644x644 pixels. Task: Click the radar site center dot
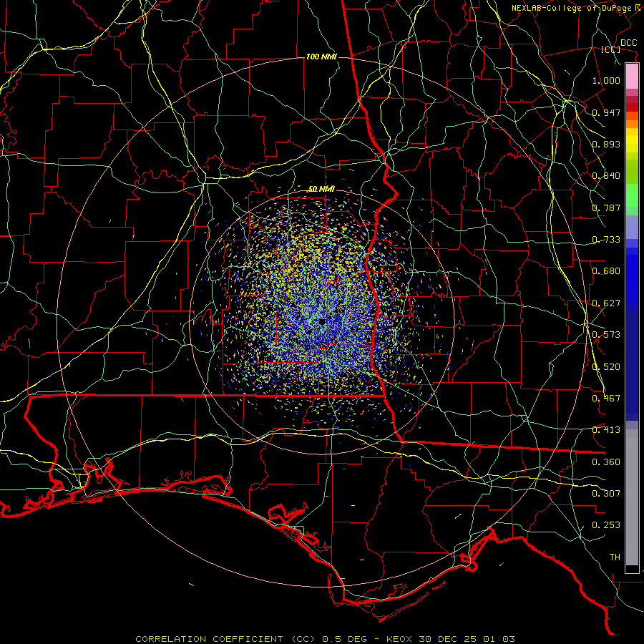[322, 321]
